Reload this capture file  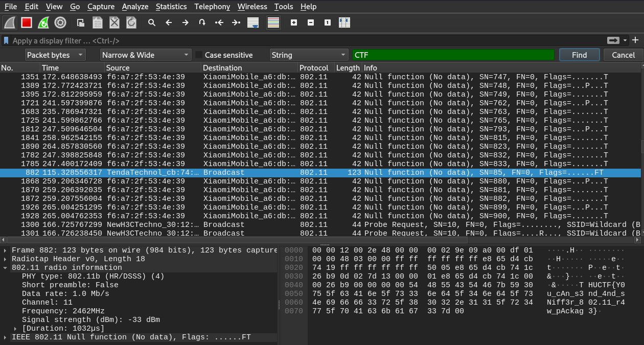131,22
